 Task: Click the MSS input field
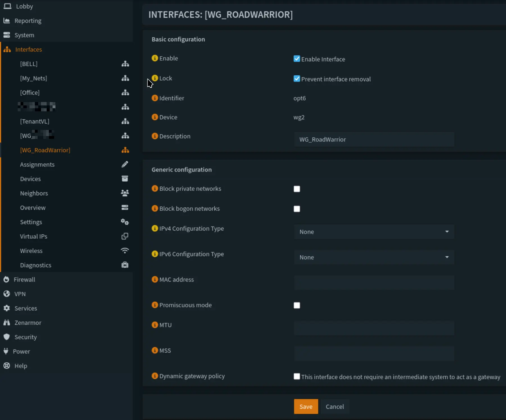374,353
